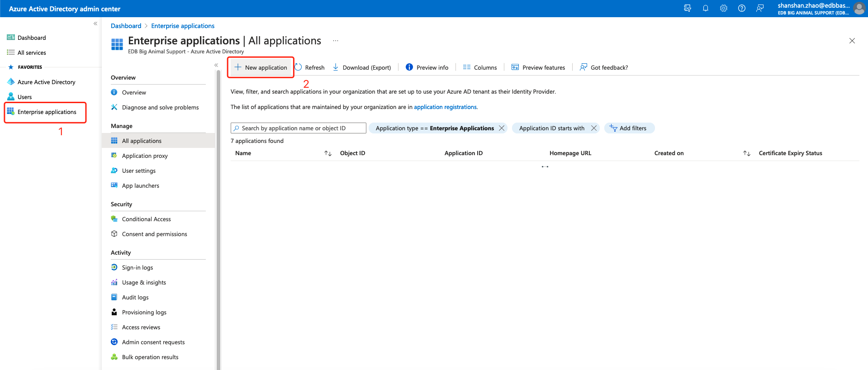Open Overview in the resource menu
Viewport: 868px width, 370px height.
tap(134, 92)
